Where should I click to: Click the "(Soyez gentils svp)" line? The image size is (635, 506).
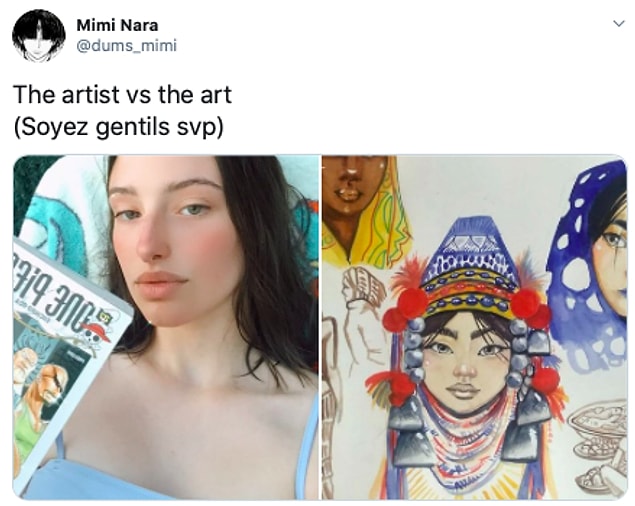pyautogui.click(x=118, y=127)
